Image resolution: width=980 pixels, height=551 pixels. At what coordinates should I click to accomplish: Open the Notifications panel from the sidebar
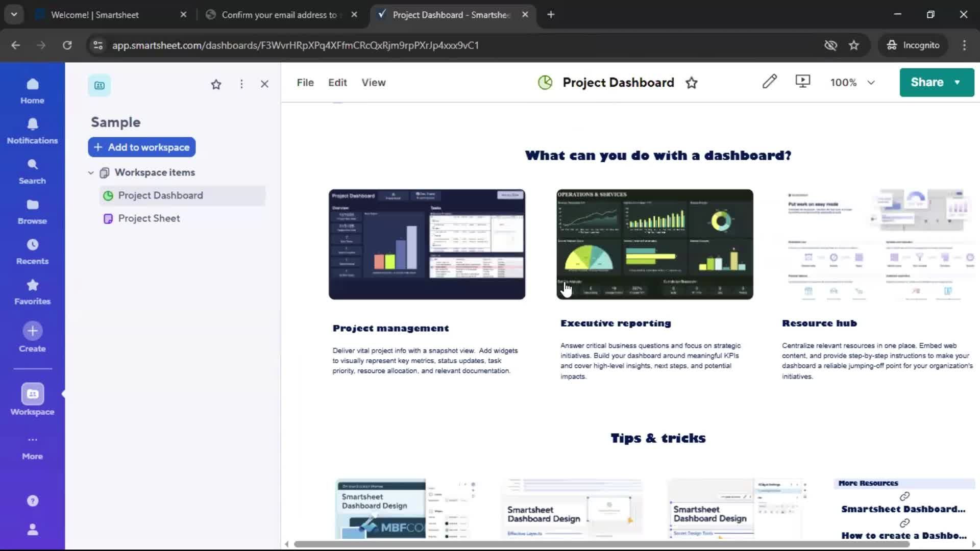(32, 130)
